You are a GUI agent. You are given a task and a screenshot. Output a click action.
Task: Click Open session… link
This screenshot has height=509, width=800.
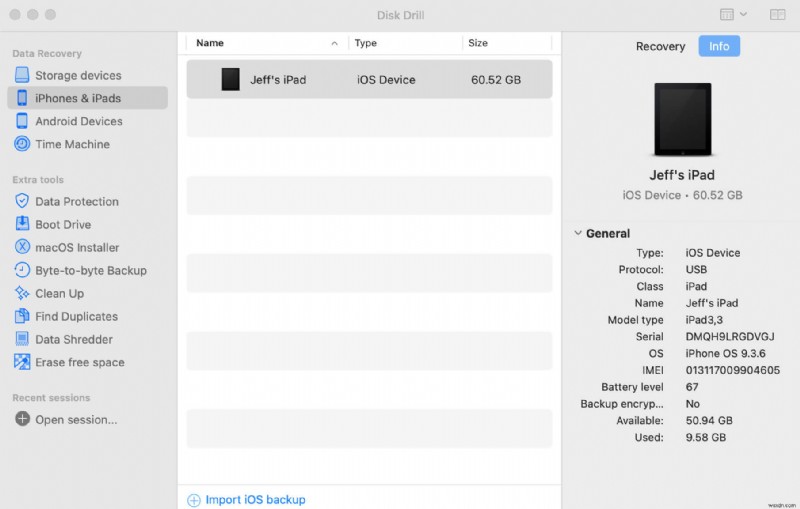coord(76,419)
